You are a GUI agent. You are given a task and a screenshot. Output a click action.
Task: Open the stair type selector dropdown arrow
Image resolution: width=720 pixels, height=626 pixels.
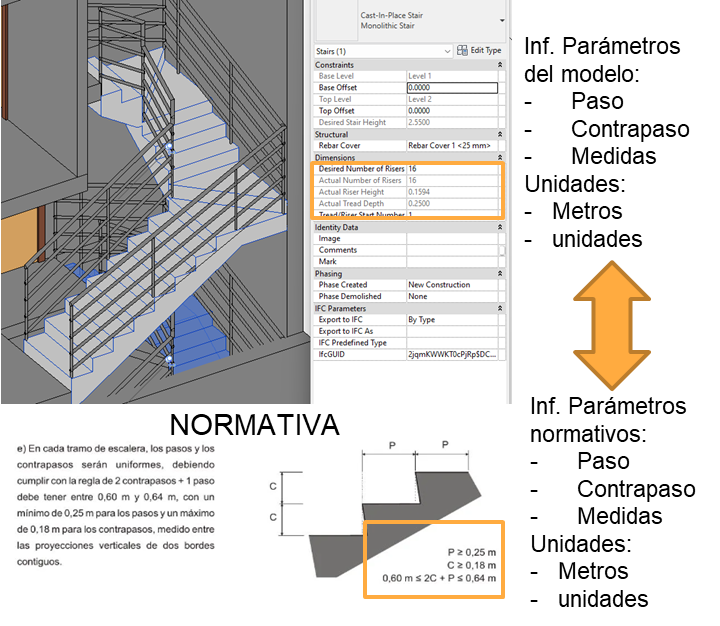coord(502,21)
